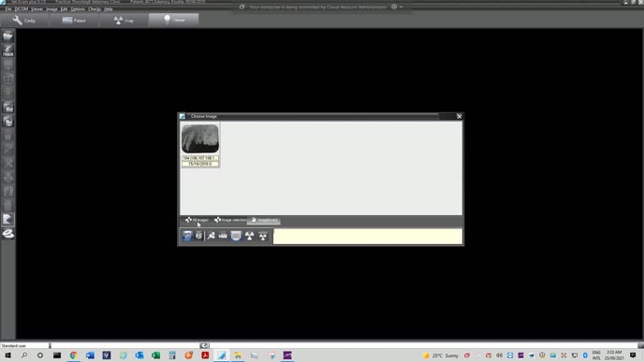Close the Choose Image dialog
644x362 pixels.
(x=460, y=117)
